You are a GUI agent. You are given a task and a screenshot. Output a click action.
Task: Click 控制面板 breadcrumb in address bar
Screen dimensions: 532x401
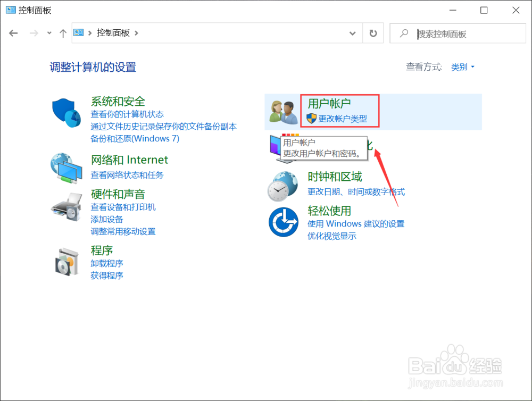[113, 32]
